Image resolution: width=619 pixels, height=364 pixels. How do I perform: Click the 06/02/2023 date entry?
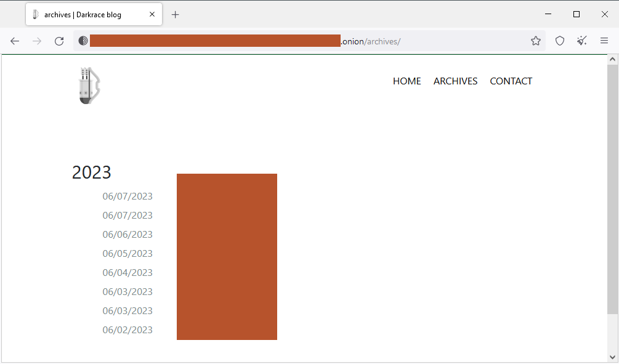click(x=127, y=330)
